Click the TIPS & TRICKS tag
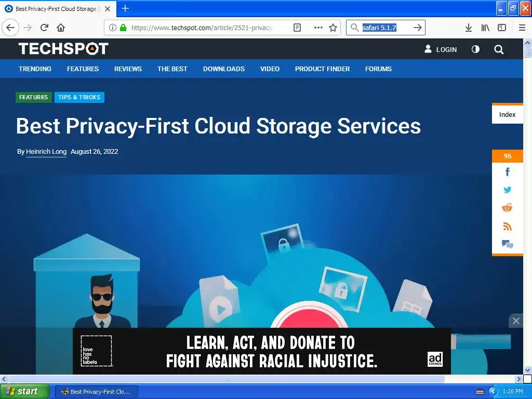This screenshot has width=532, height=399. [x=79, y=97]
